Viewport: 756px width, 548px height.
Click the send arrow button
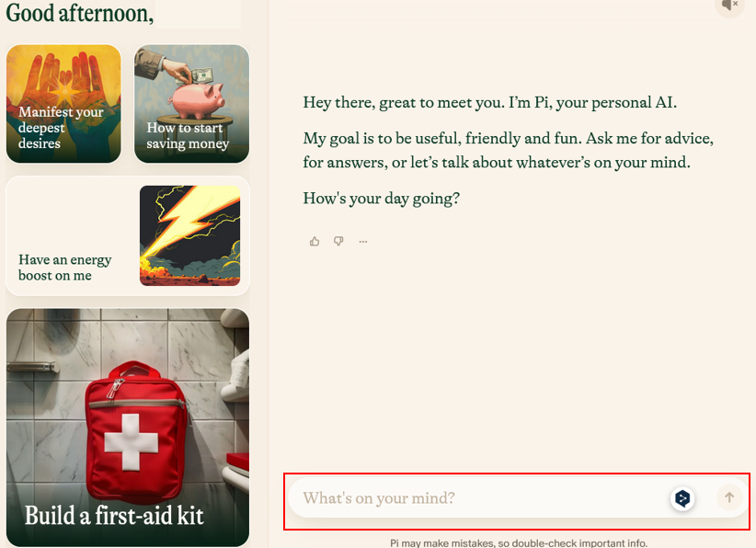(729, 497)
